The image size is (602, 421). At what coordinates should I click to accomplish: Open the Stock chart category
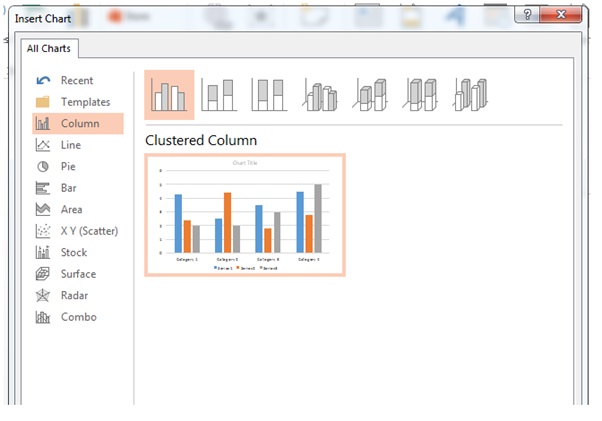[x=73, y=253]
